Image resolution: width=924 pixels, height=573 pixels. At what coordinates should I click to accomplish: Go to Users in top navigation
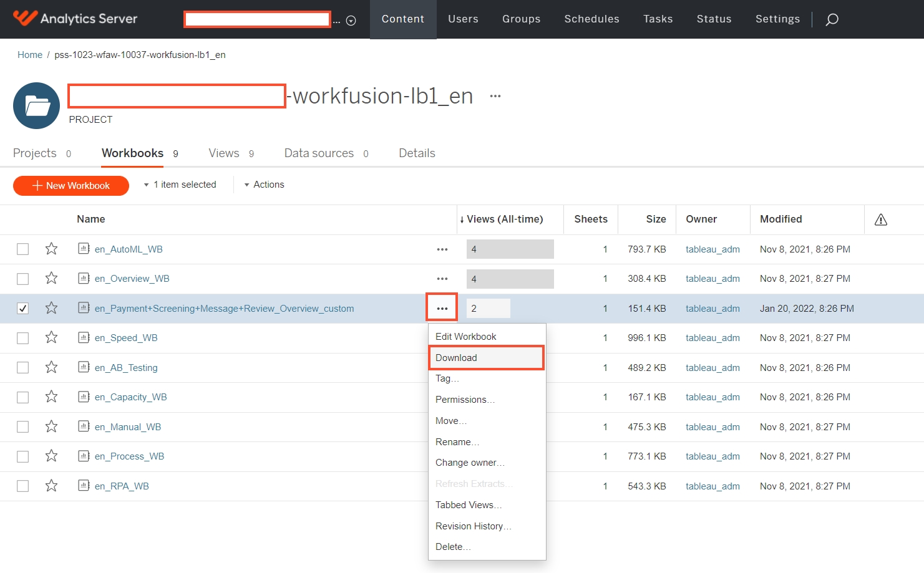(x=463, y=19)
